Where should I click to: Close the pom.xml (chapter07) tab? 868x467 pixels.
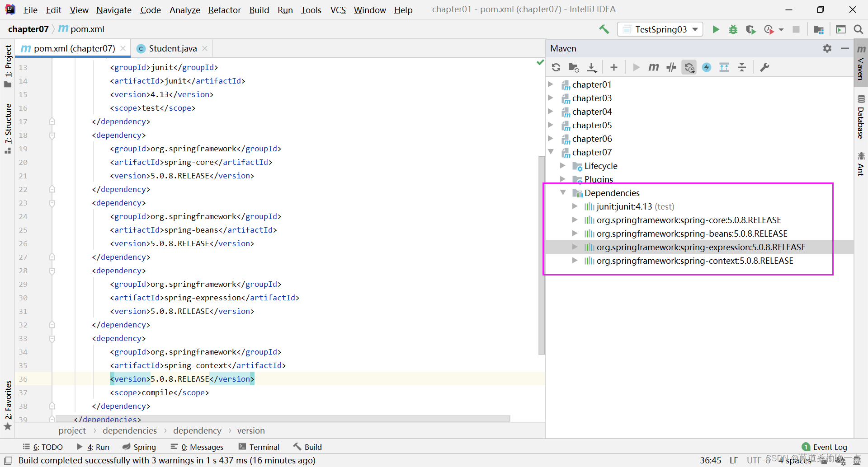click(x=123, y=48)
